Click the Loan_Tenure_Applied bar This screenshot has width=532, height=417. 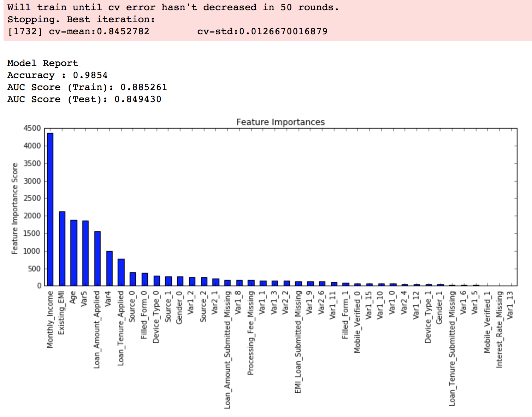121,272
